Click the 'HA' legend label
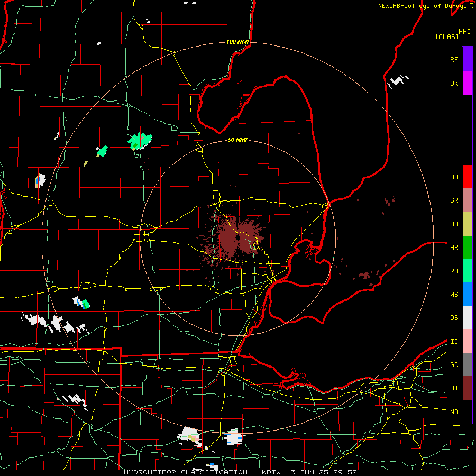This screenshot has height=476, width=476. click(454, 177)
